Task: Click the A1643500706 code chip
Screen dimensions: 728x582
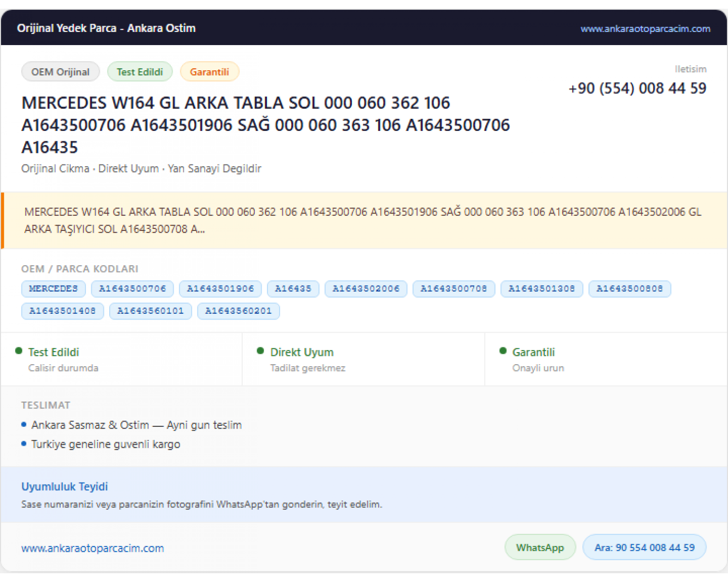Action: 132,289
